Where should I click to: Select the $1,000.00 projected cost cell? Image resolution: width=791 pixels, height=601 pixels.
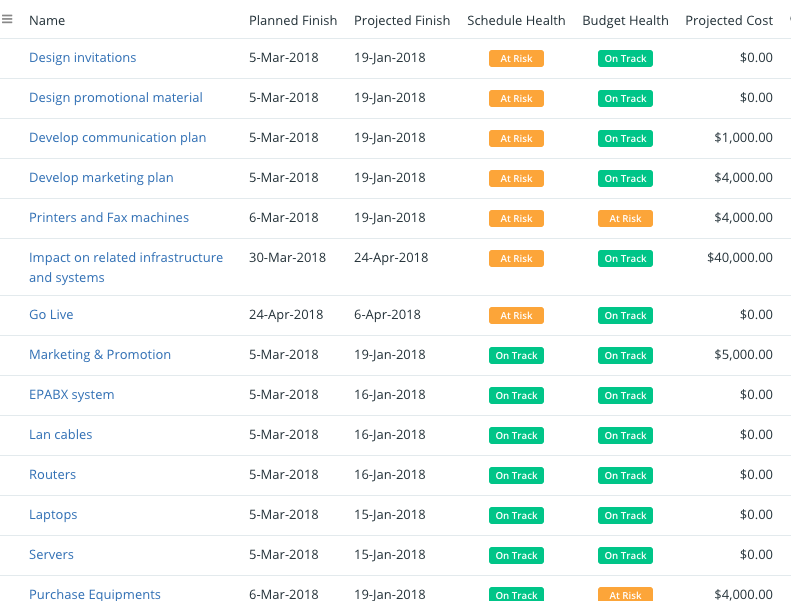point(743,137)
